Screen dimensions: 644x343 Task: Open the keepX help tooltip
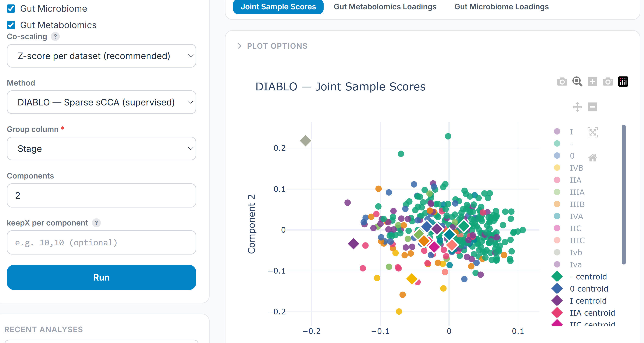[x=96, y=223]
